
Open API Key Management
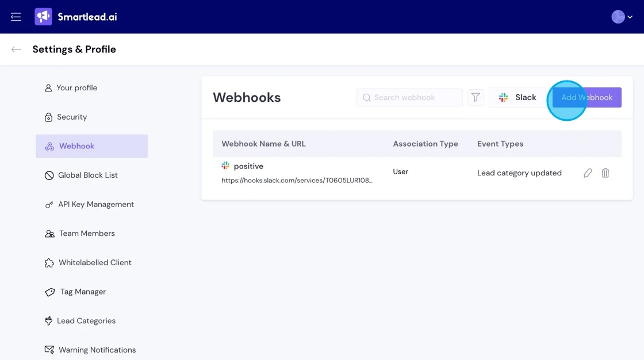click(96, 204)
